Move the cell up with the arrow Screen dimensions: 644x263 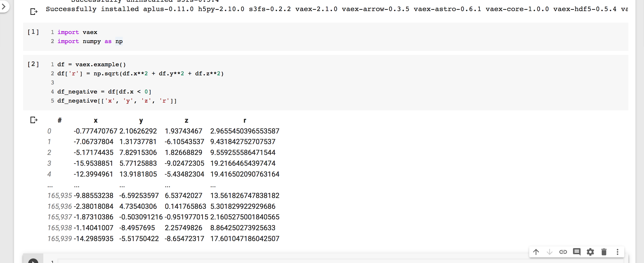point(536,252)
